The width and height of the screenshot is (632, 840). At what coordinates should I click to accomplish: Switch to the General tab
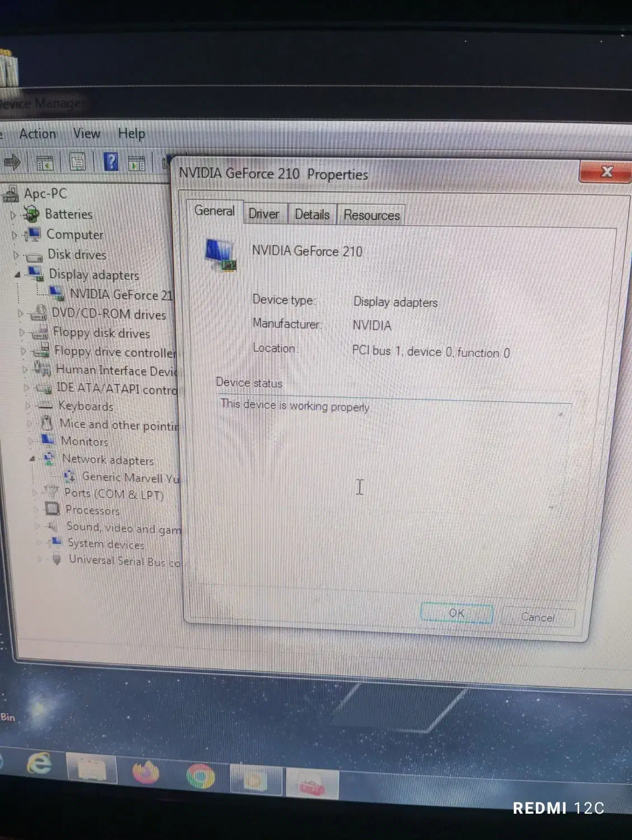pos(214,211)
